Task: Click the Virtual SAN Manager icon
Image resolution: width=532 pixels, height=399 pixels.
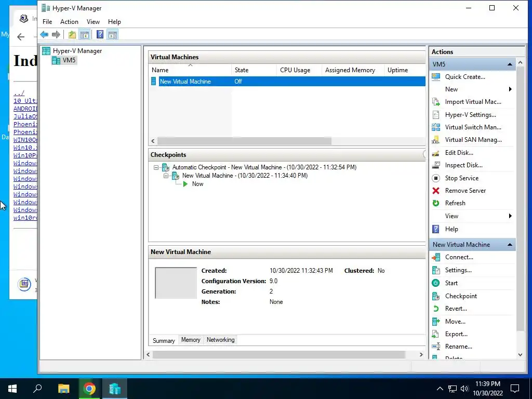Action: pyautogui.click(x=436, y=140)
